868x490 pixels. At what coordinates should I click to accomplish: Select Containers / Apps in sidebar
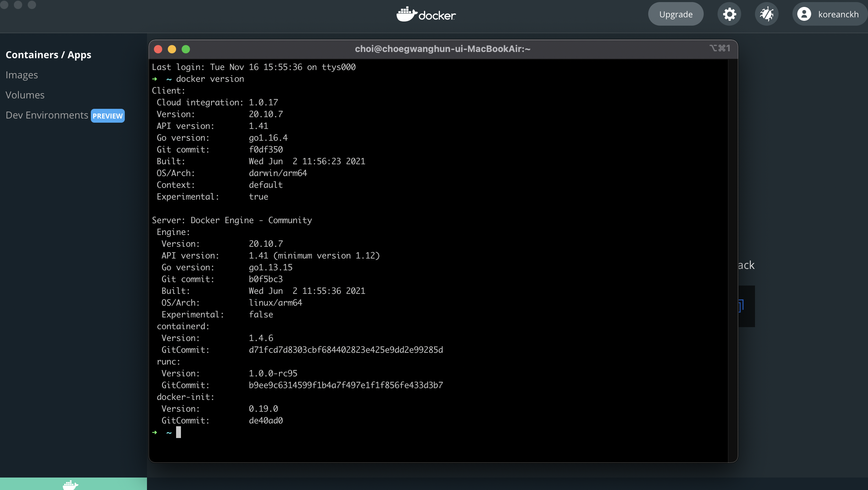pyautogui.click(x=49, y=55)
